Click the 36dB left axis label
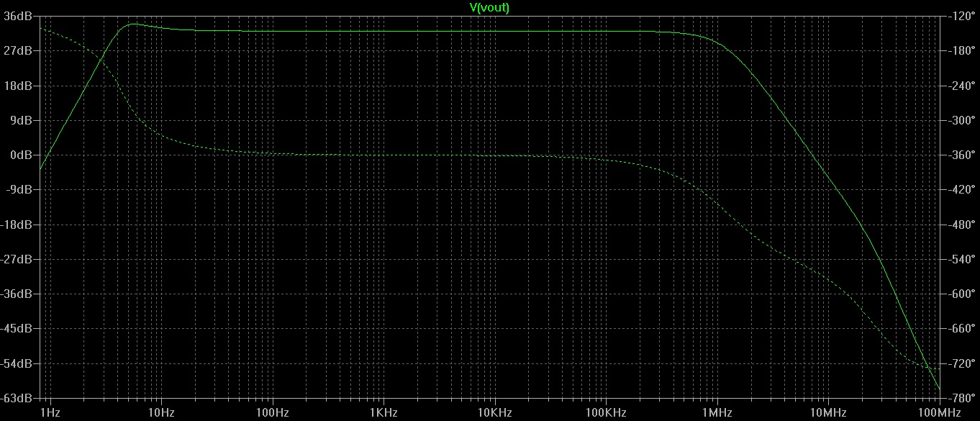This screenshot has height=421, width=980. (x=19, y=16)
